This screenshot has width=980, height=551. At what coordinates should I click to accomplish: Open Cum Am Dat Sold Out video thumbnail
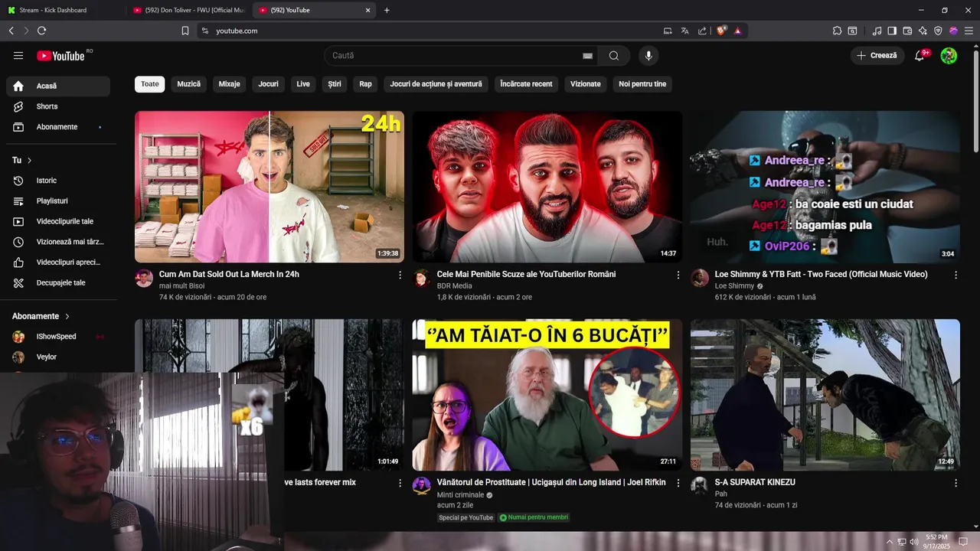pyautogui.click(x=269, y=187)
